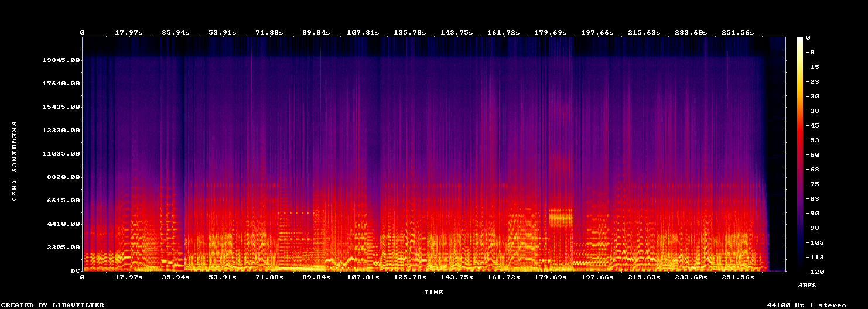Click 179.69s on the bottom time axis
This screenshot has width=868, height=309.
coord(551,277)
